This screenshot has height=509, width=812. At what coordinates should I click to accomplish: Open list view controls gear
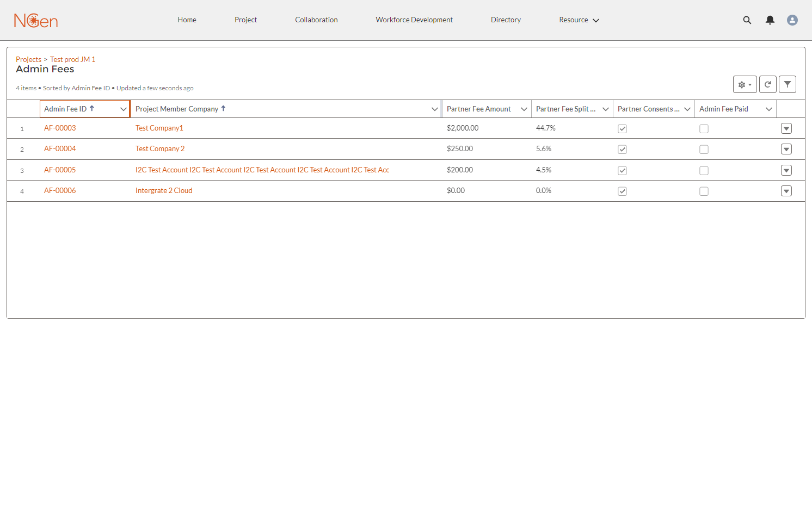click(x=745, y=84)
